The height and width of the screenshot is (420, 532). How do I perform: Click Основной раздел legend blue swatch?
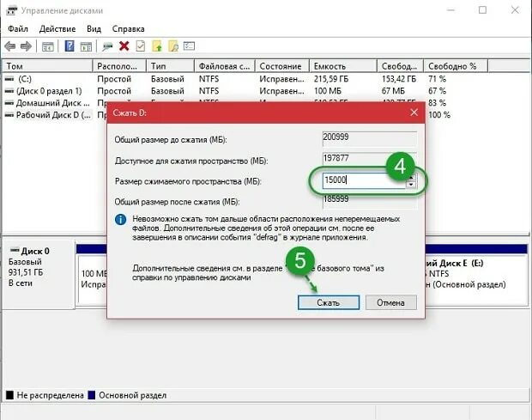click(x=91, y=395)
